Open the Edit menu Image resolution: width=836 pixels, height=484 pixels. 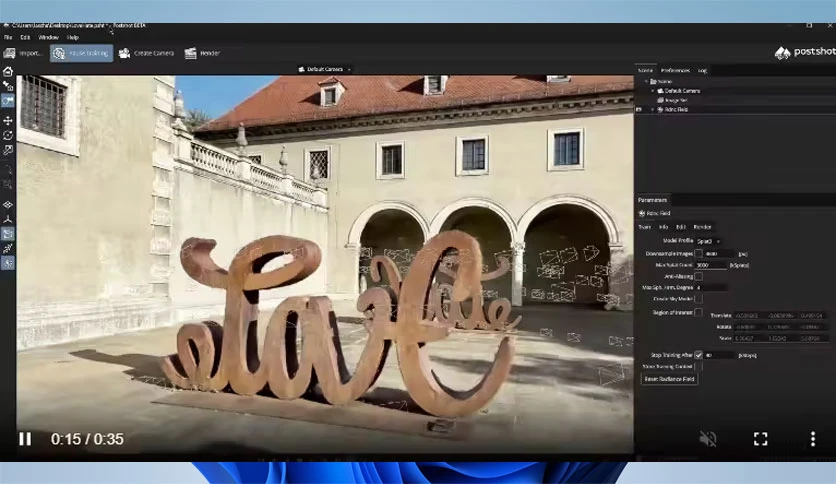pyautogui.click(x=25, y=37)
